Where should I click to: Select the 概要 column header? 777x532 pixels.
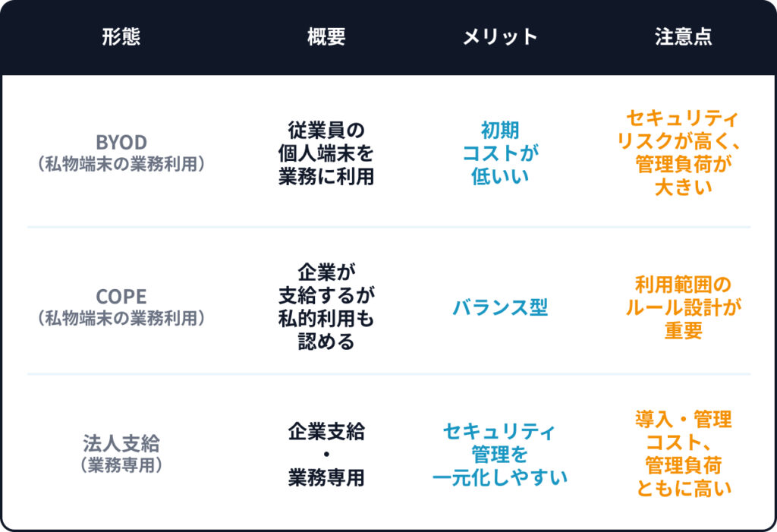click(x=326, y=37)
